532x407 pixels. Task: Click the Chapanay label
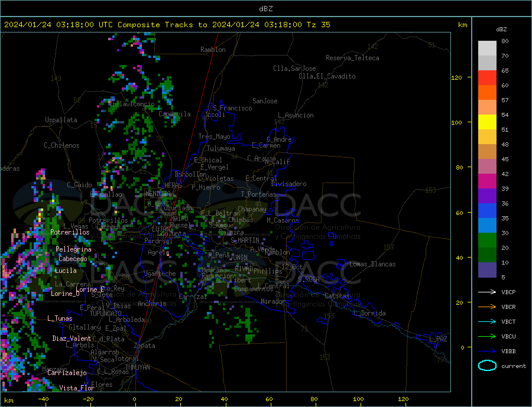pyautogui.click(x=252, y=209)
